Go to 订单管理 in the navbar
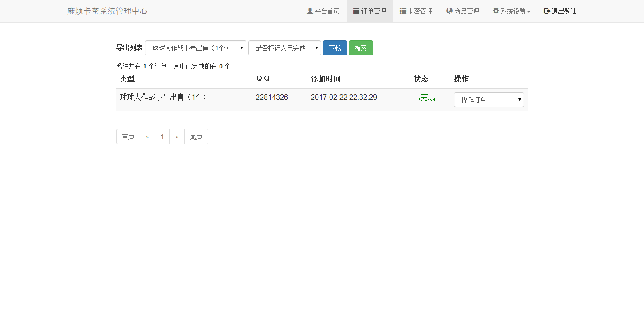 pos(369,11)
